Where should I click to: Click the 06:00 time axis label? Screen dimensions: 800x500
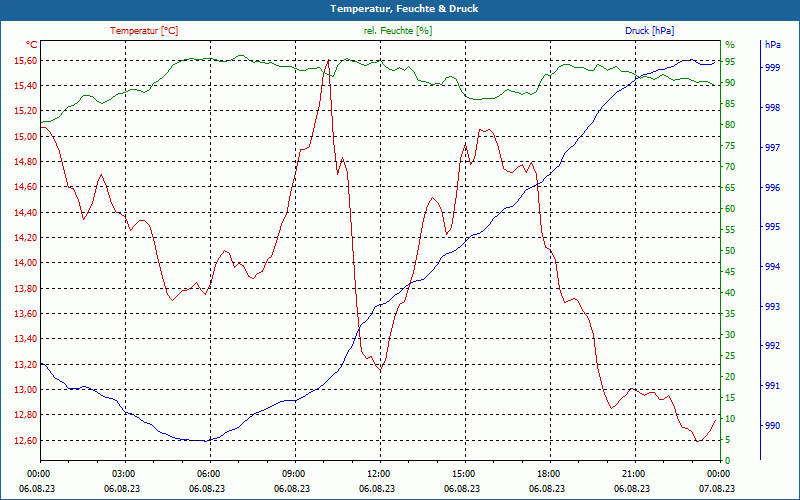pyautogui.click(x=208, y=473)
